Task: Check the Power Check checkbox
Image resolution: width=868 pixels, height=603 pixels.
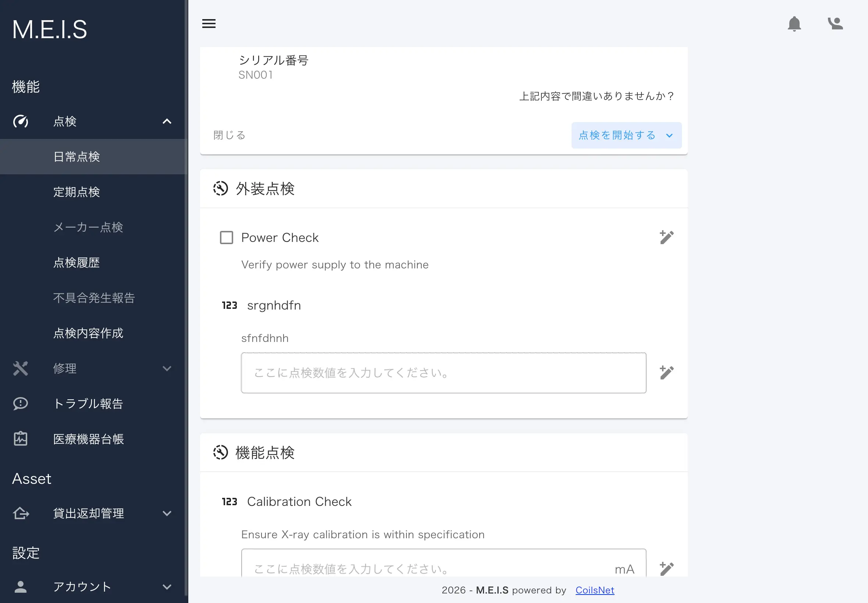Action: [x=226, y=238]
